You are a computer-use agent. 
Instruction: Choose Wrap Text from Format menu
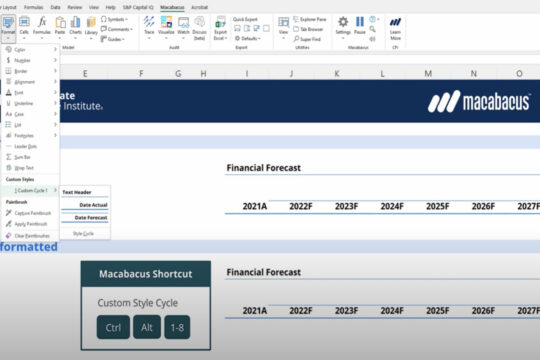point(30,168)
